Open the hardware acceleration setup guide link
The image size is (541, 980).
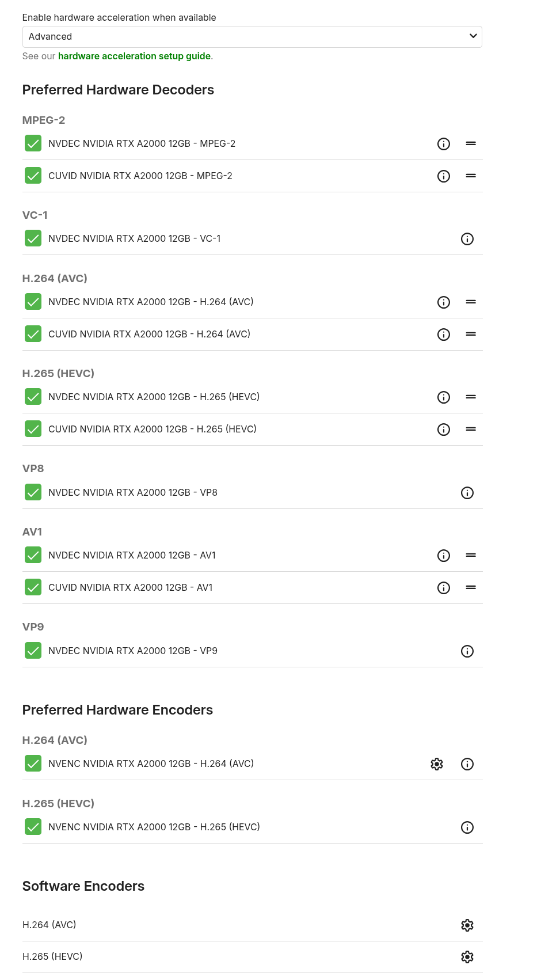tap(134, 56)
